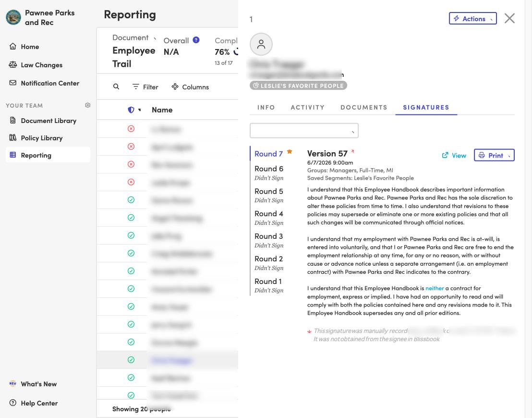The width and height of the screenshot is (532, 418).
Task: Open the empty signatures select box
Action: pyautogui.click(x=304, y=131)
